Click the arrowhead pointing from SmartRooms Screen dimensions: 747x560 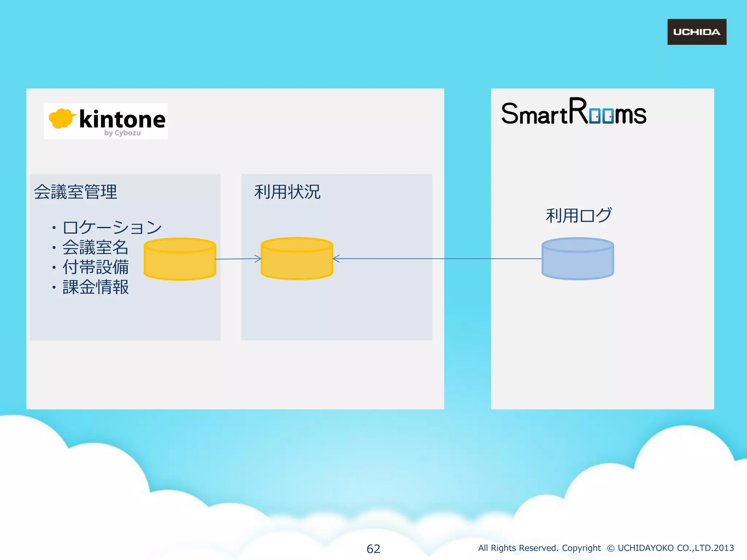[337, 258]
